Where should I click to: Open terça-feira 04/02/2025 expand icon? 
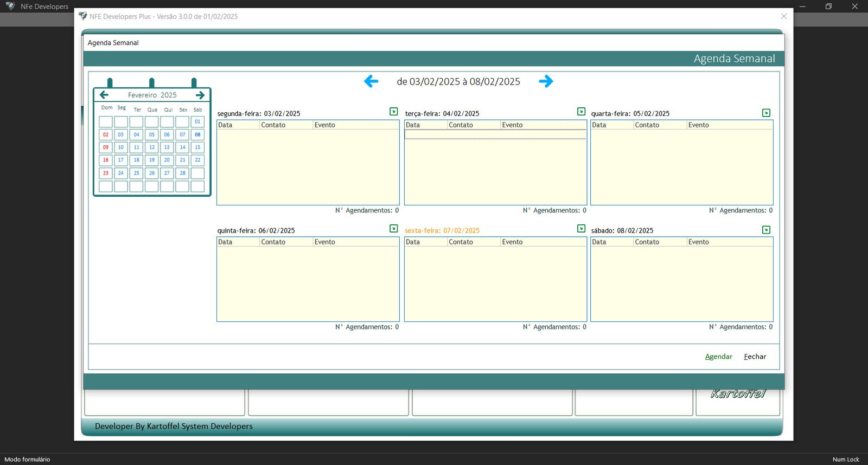(x=581, y=112)
